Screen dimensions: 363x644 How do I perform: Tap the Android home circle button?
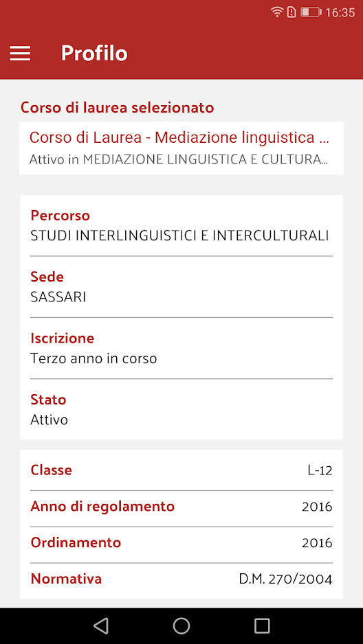coord(181,626)
